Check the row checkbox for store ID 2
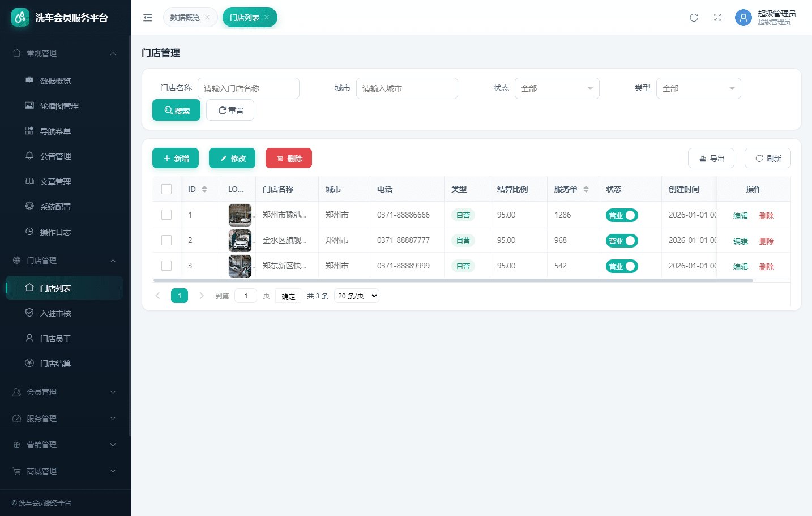This screenshot has height=516, width=812. (x=166, y=240)
